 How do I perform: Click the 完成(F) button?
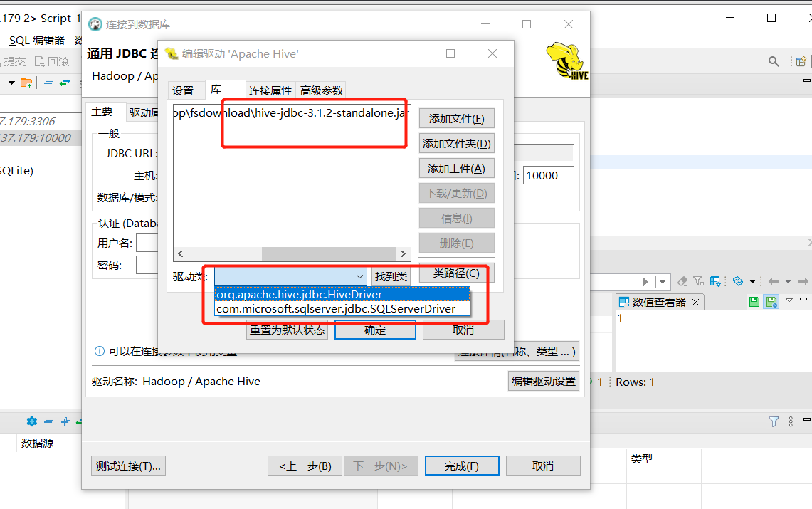tap(462, 466)
